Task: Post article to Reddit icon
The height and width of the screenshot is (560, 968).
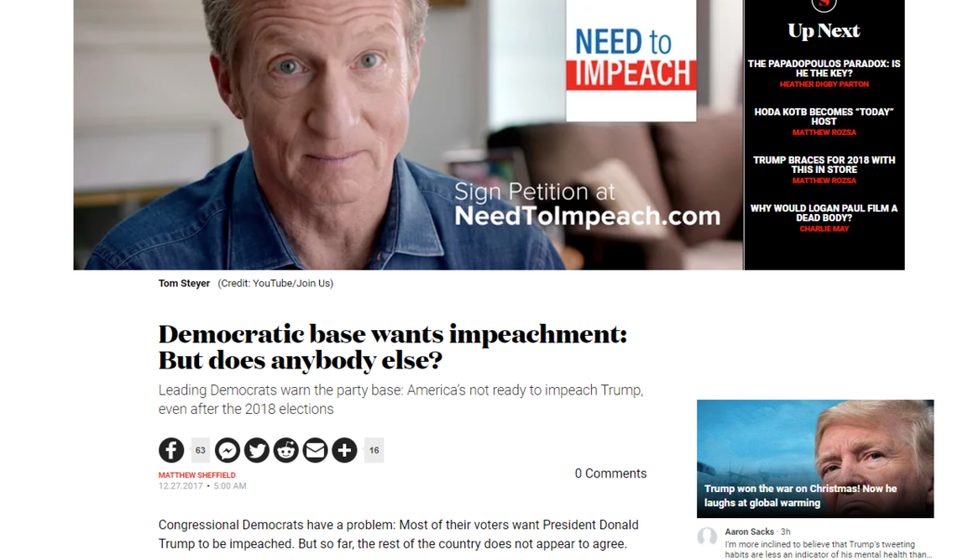Action: (286, 450)
